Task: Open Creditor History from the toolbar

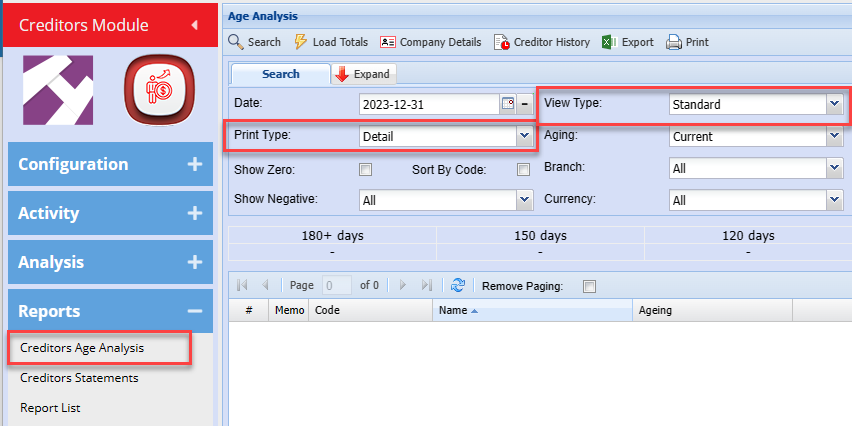Action: pyautogui.click(x=502, y=42)
